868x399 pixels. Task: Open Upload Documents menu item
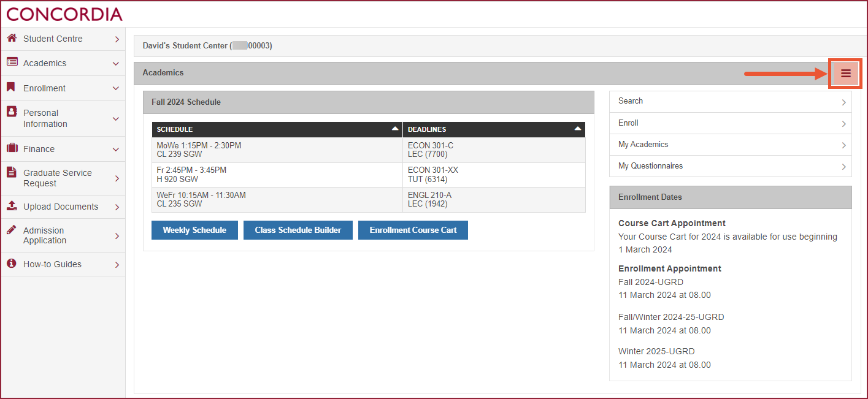(x=63, y=207)
